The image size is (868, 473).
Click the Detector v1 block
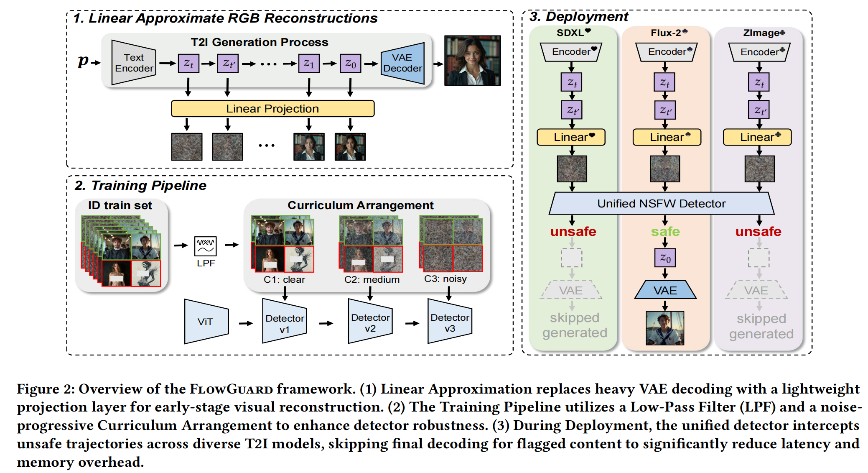click(285, 321)
